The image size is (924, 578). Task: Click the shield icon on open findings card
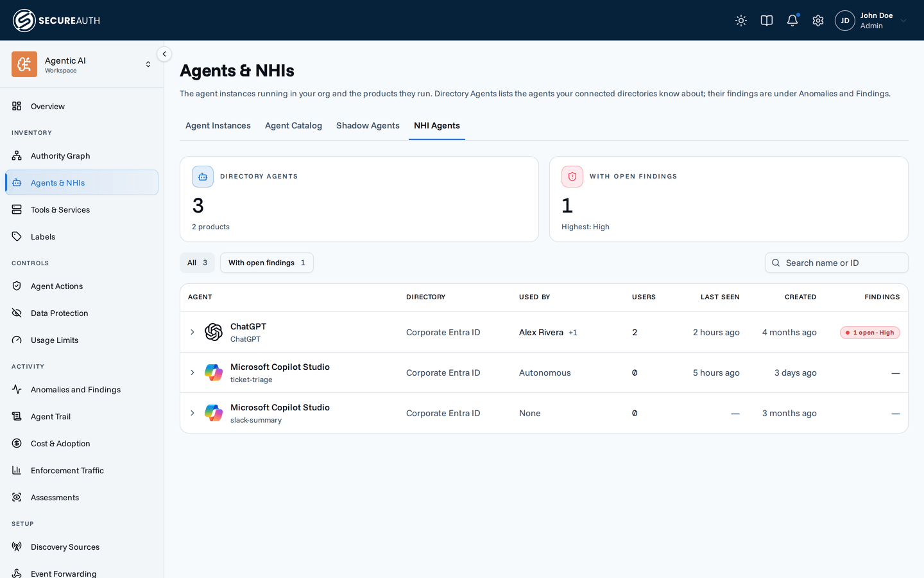pos(572,177)
